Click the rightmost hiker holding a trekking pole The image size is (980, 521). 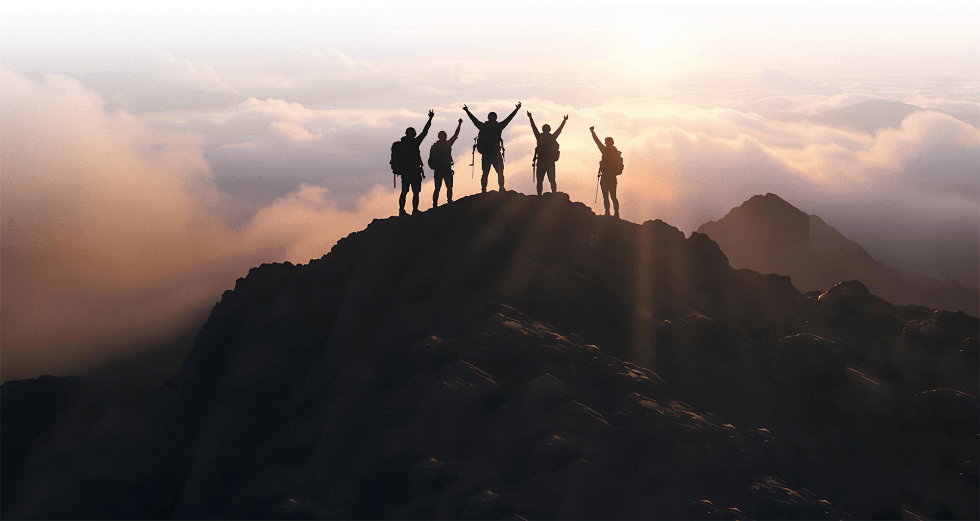click(607, 171)
